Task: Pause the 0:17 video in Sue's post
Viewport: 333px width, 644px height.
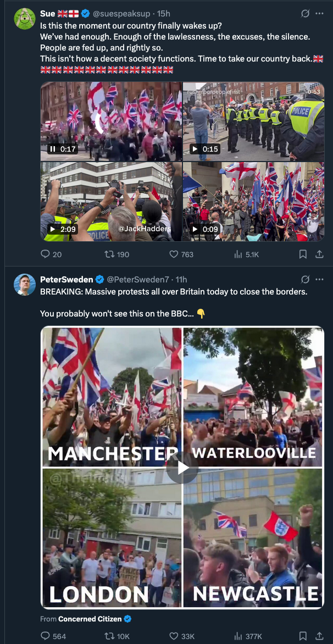Action: (x=53, y=149)
